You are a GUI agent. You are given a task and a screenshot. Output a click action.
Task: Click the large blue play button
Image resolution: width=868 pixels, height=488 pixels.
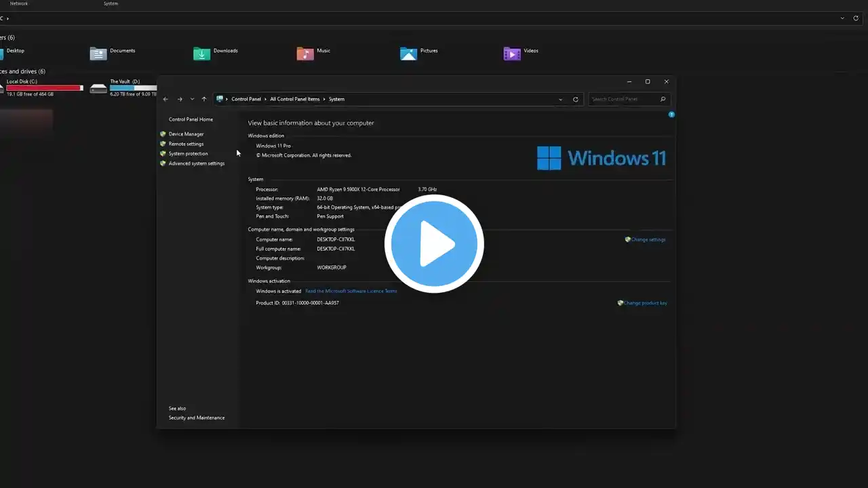click(434, 243)
